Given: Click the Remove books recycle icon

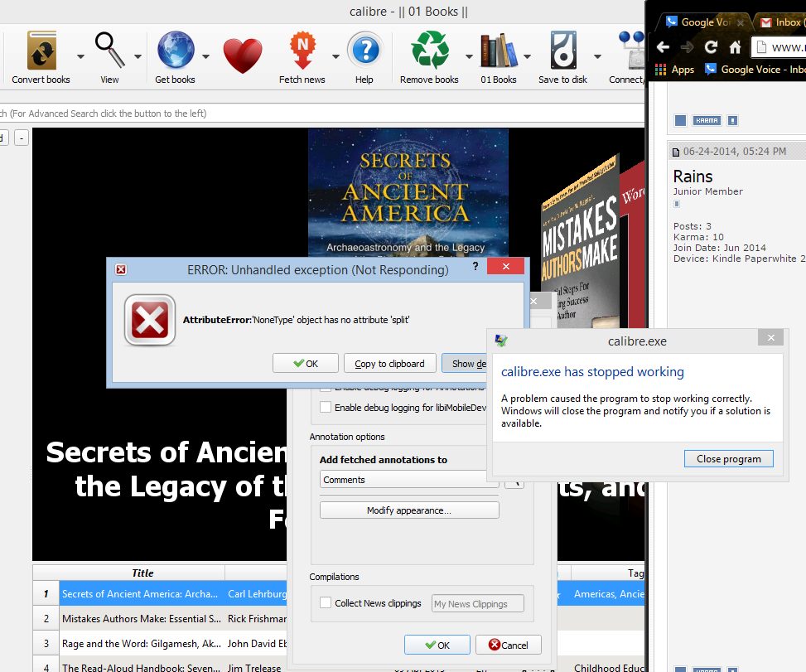Looking at the screenshot, I should coord(430,51).
